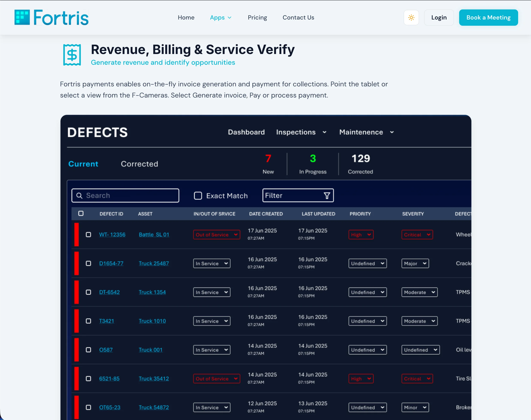Open the Filter box
The width and height of the screenshot is (531, 420).
(x=298, y=195)
